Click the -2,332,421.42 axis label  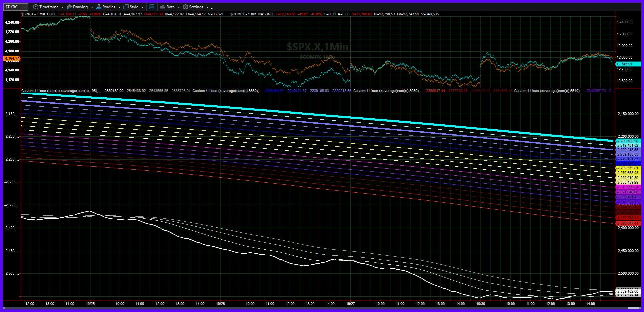(628, 197)
